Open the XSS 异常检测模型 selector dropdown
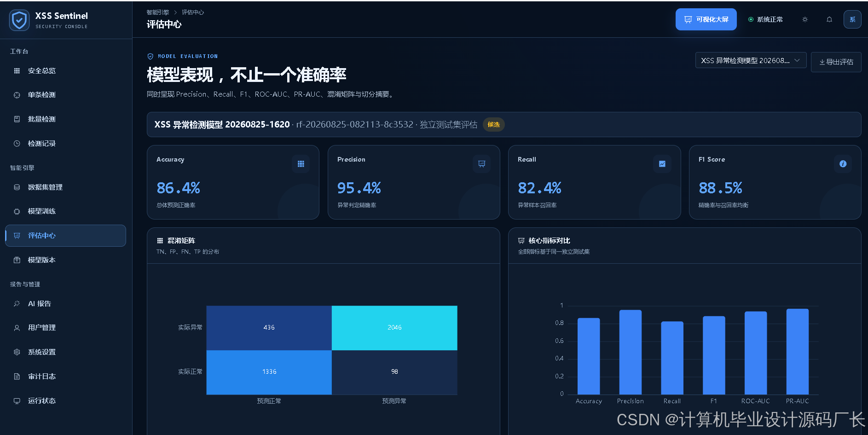The image size is (868, 435). point(751,60)
